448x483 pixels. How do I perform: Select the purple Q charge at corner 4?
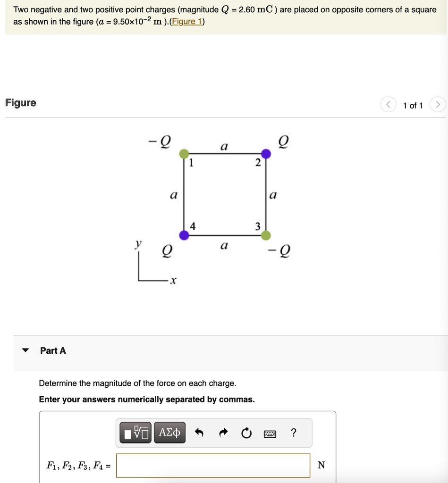[183, 234]
